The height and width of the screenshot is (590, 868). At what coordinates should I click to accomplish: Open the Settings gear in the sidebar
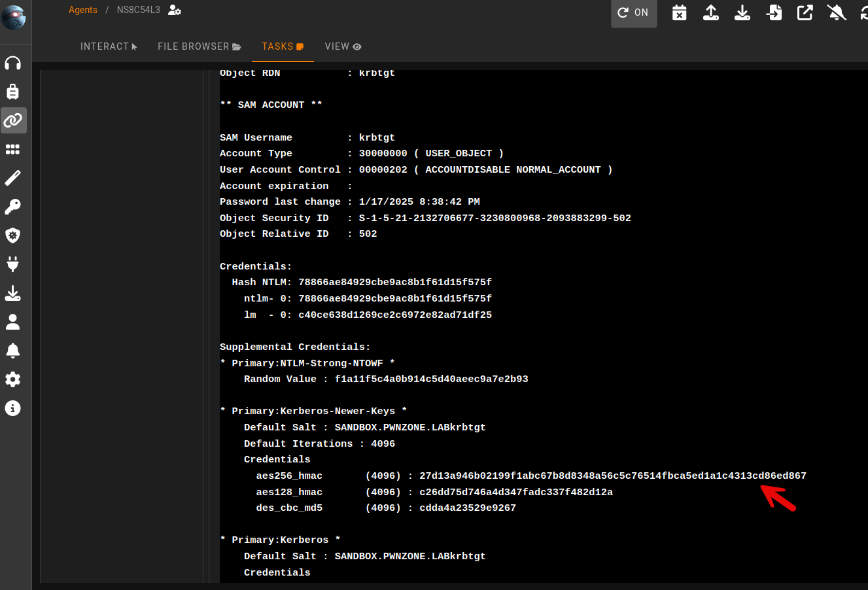point(13,379)
